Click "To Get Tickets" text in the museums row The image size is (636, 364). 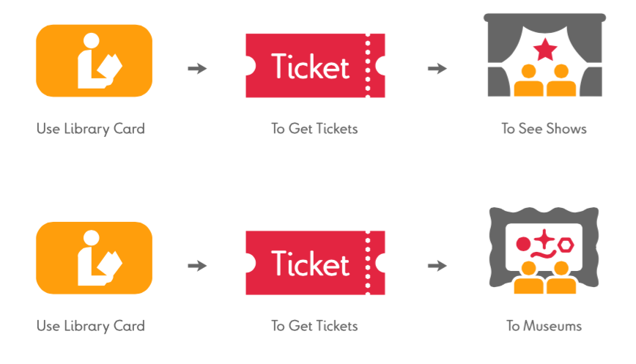[x=314, y=326]
